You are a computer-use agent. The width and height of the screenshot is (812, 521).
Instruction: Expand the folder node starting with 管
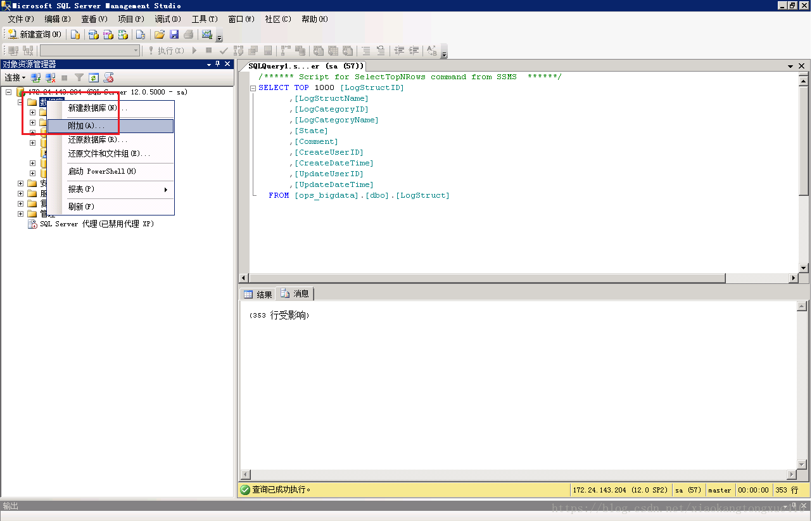click(20, 214)
